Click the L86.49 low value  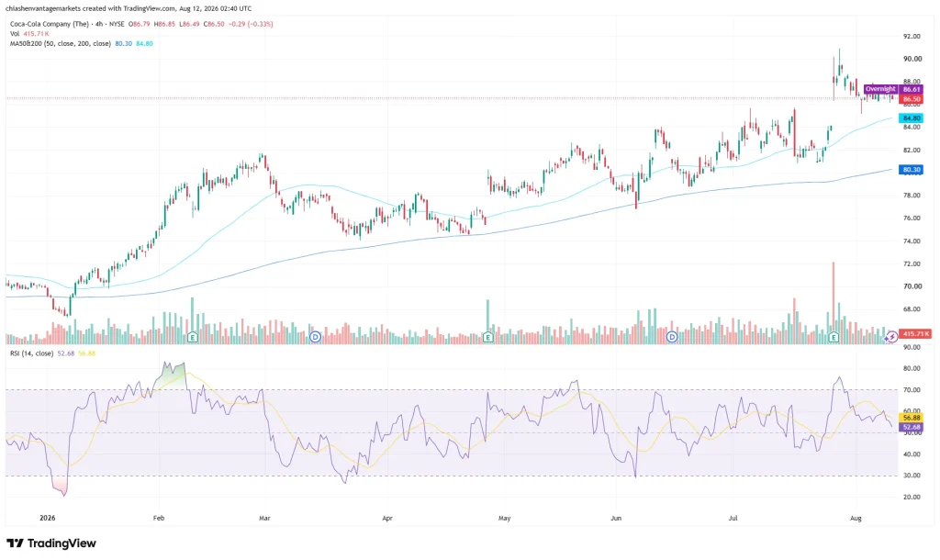click(x=189, y=24)
